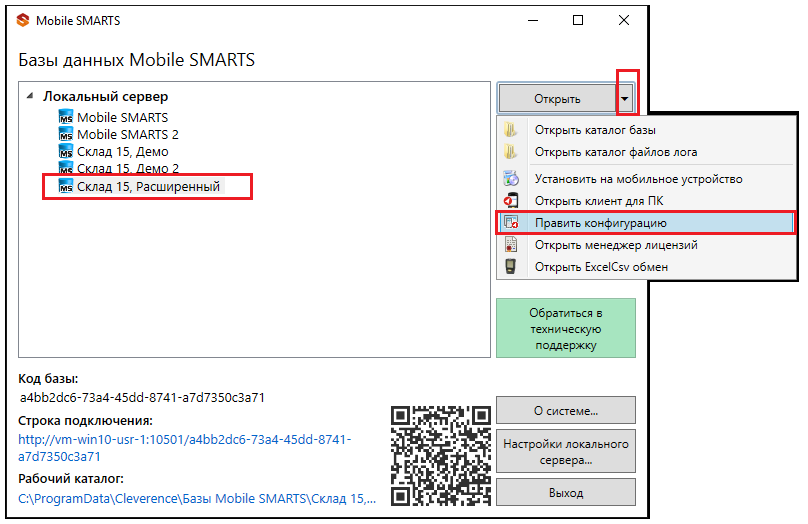Minimize the Mobile SMARTS window
The height and width of the screenshot is (524, 808).
pos(533,21)
